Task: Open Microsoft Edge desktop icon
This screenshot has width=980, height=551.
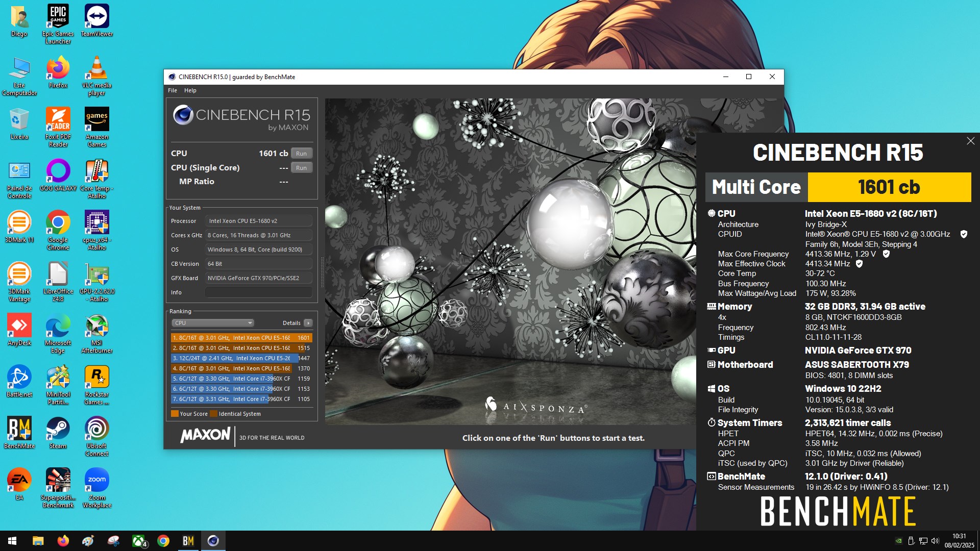Action: [x=58, y=333]
